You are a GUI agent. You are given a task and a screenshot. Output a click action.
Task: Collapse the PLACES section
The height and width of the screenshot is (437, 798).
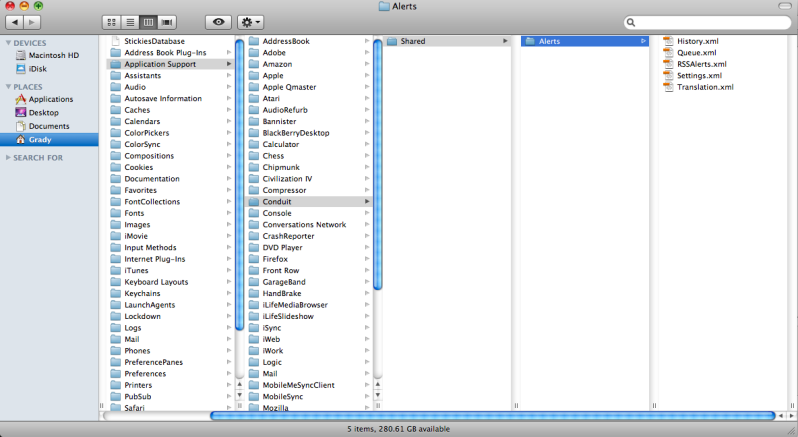tap(8, 86)
